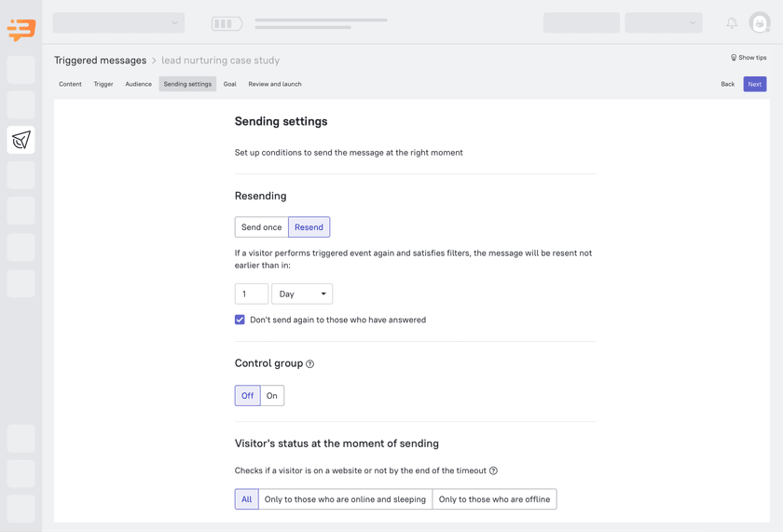Open the notifications bell
783x532 pixels.
coord(732,22)
